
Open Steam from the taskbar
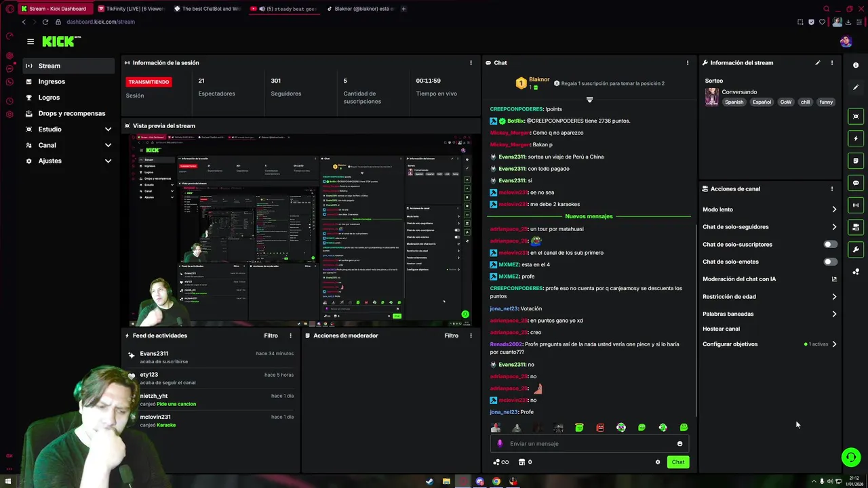(x=429, y=482)
